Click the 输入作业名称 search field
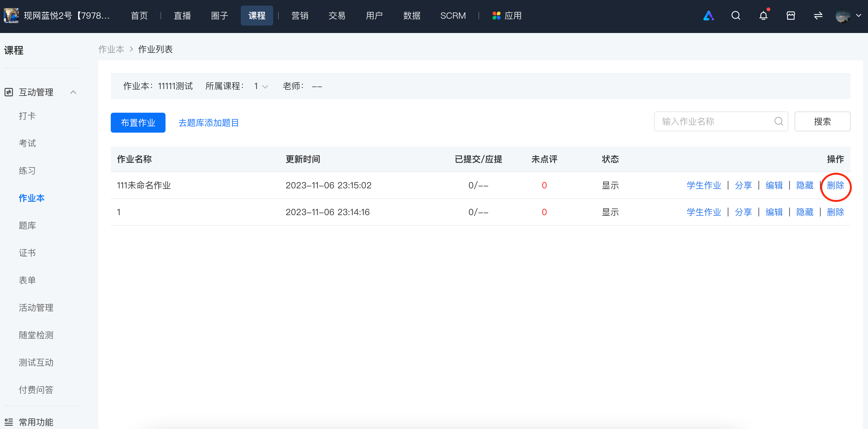868x429 pixels. tap(721, 121)
